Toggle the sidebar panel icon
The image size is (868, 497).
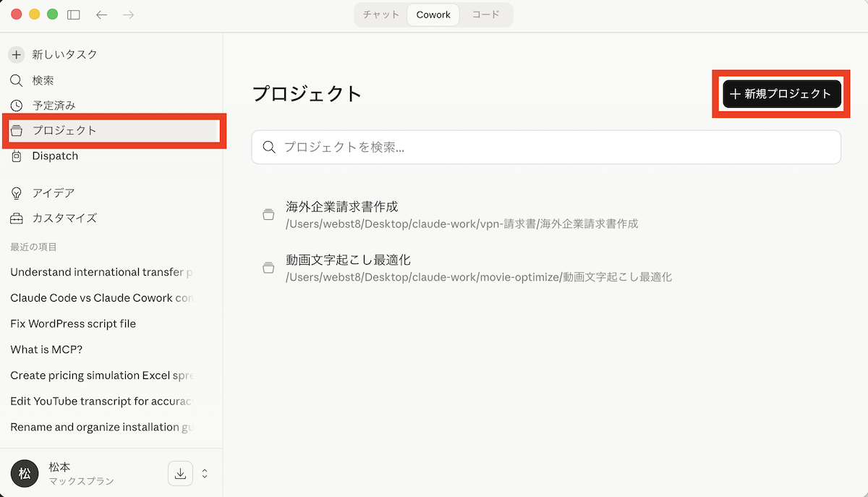tap(74, 14)
